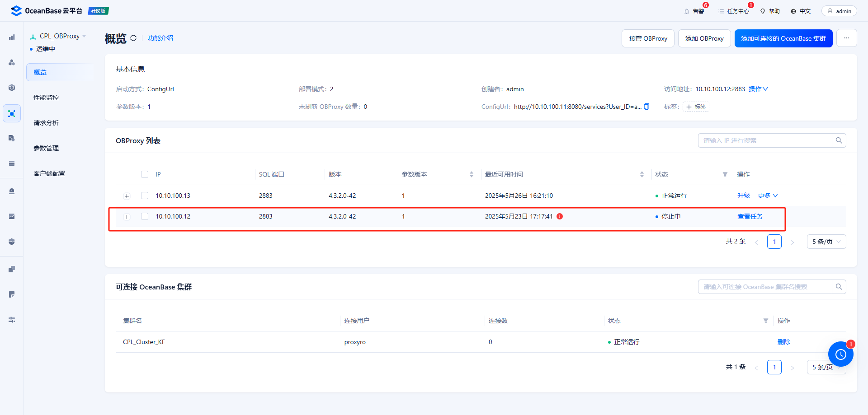Open the tenant hexagon sidebar icon
Viewport: 868px width, 415px height.
pyautogui.click(x=12, y=88)
